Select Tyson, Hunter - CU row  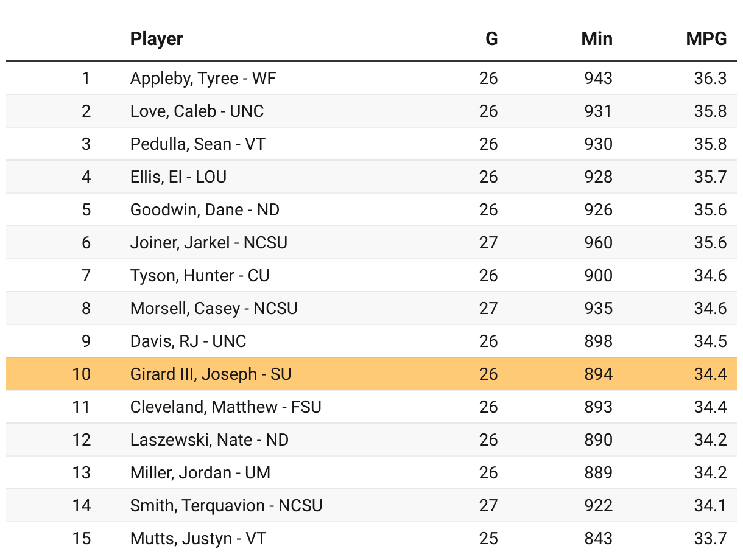(x=199, y=276)
